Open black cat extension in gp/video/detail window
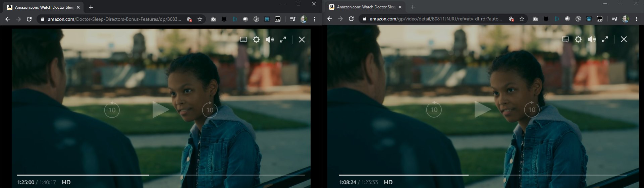Screen dimensions: 644x188 [x=546, y=19]
